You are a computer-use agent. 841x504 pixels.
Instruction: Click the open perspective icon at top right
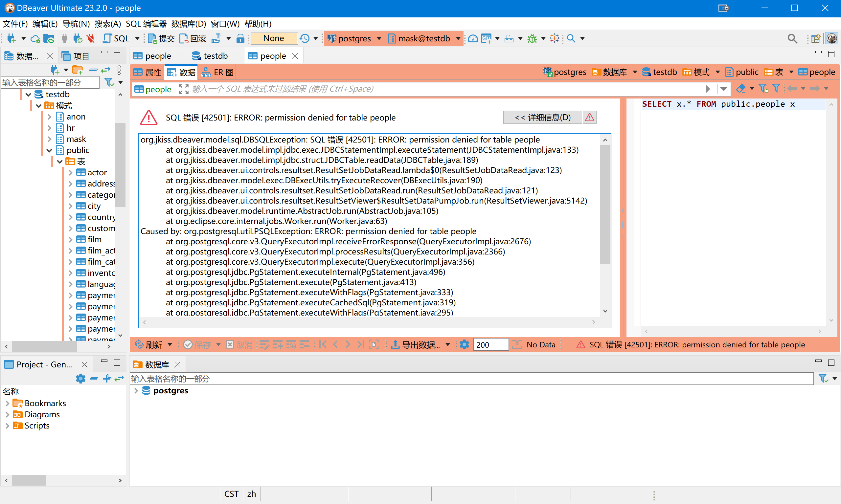pos(816,39)
